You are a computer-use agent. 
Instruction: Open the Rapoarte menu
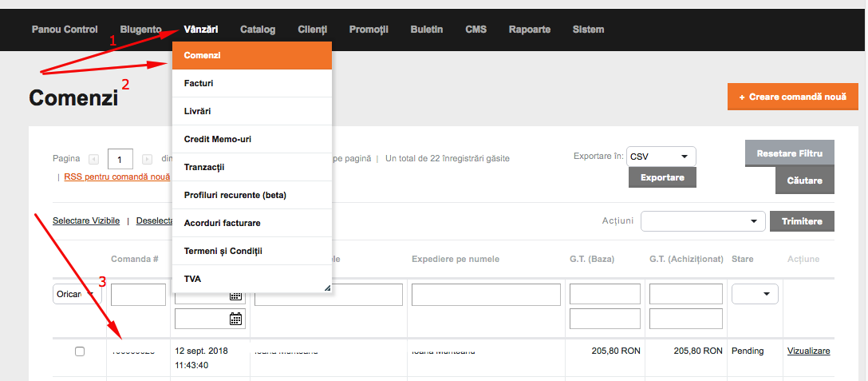pyautogui.click(x=530, y=30)
